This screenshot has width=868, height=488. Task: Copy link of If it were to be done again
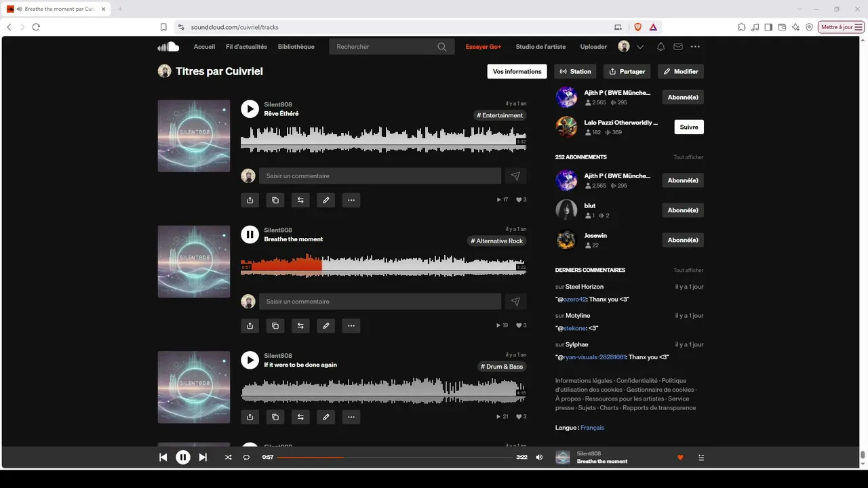pos(275,417)
